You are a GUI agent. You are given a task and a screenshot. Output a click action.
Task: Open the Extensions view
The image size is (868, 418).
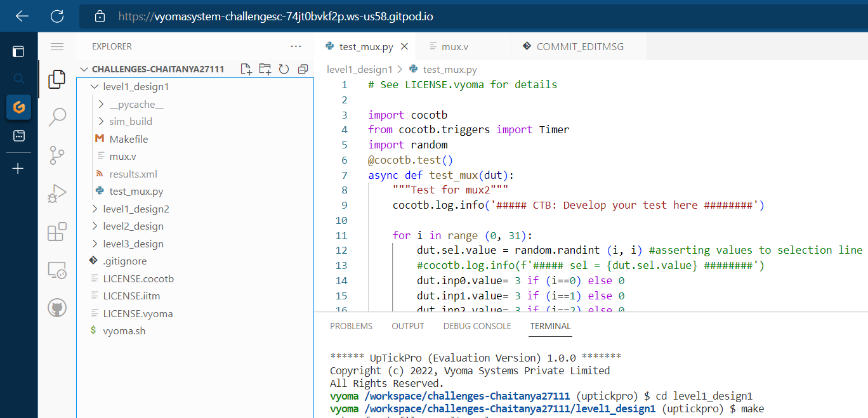click(x=57, y=232)
